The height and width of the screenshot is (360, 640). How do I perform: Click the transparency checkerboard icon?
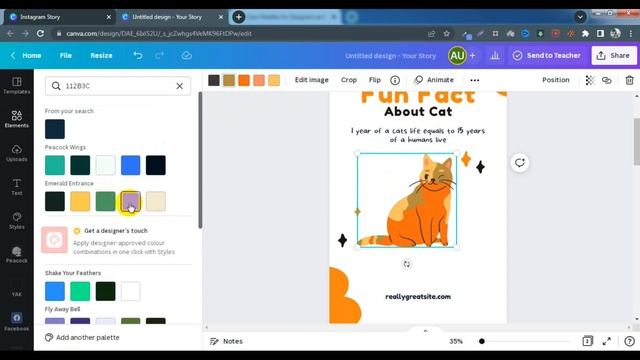590,80
